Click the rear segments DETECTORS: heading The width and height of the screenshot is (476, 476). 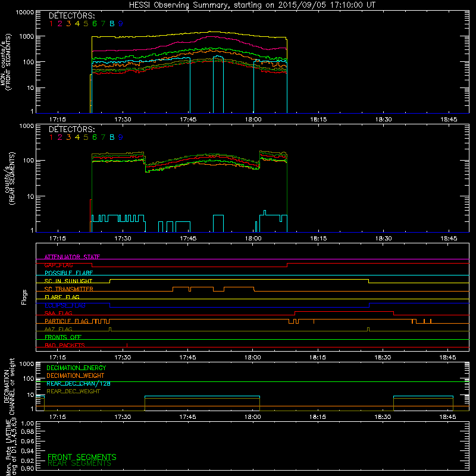(x=72, y=129)
